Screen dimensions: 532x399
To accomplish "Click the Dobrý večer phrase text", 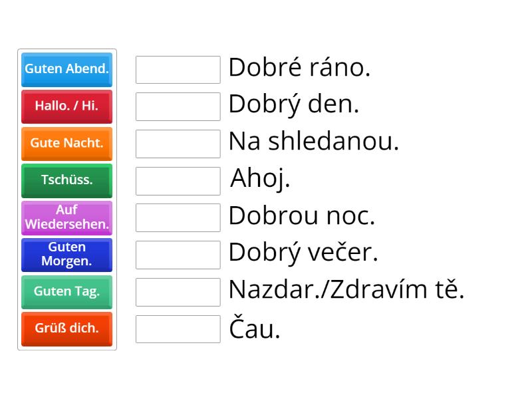I will tap(303, 253).
